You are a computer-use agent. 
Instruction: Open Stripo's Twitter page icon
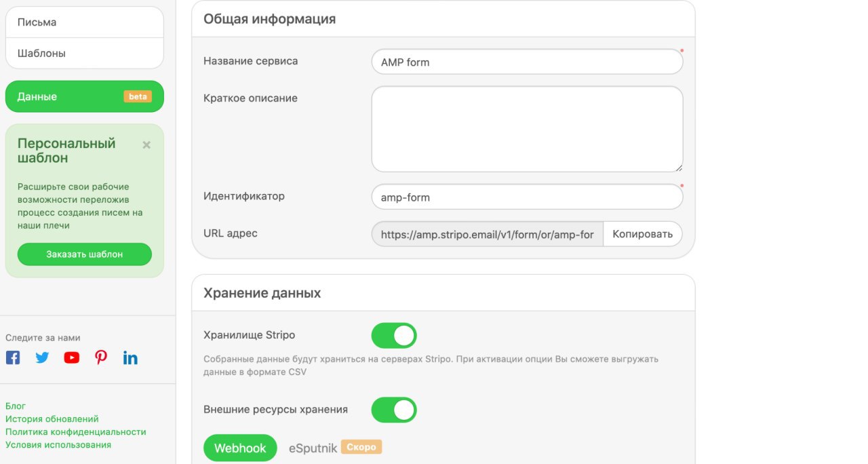click(42, 357)
